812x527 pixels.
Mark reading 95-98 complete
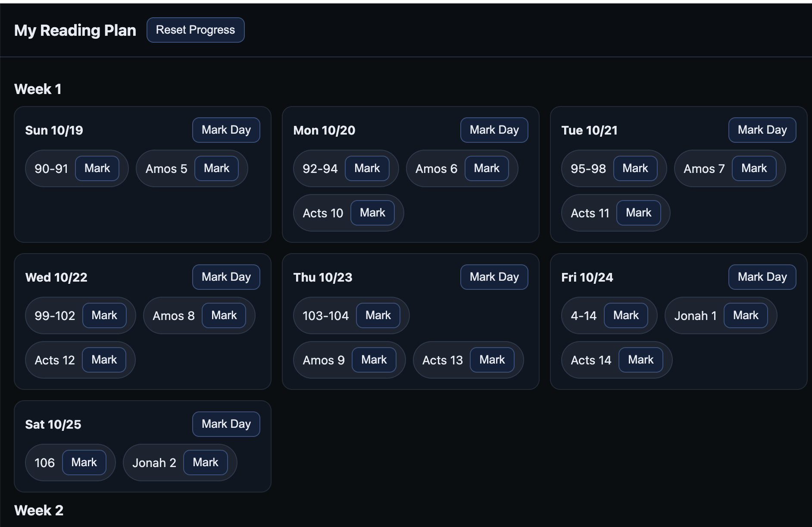(636, 168)
